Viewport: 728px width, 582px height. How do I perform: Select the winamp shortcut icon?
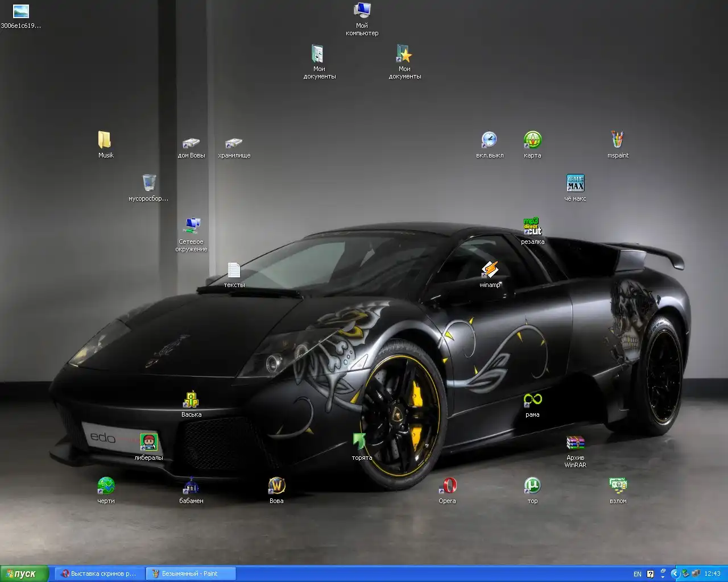click(489, 270)
